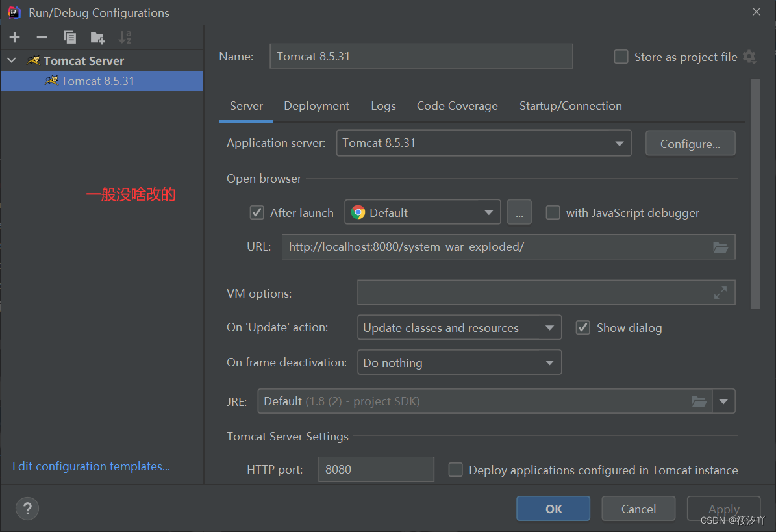Image resolution: width=776 pixels, height=532 pixels.
Task: Open the help question mark button
Action: (x=27, y=508)
